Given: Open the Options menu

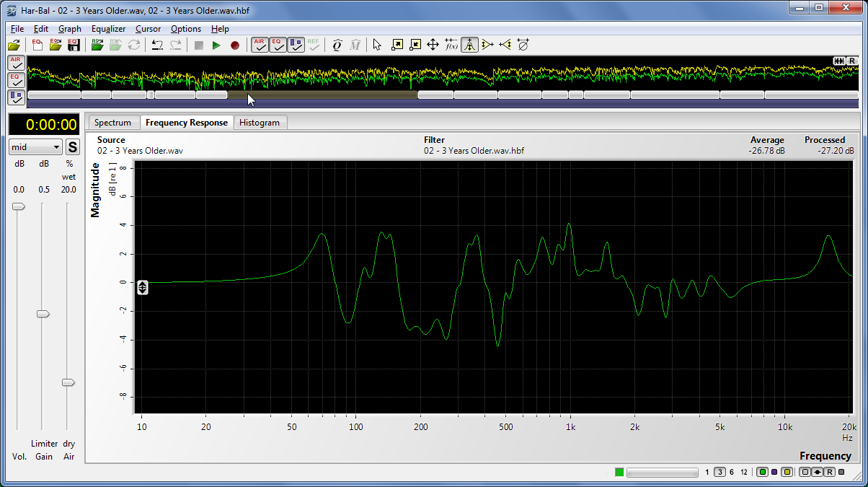Looking at the screenshot, I should click(186, 29).
